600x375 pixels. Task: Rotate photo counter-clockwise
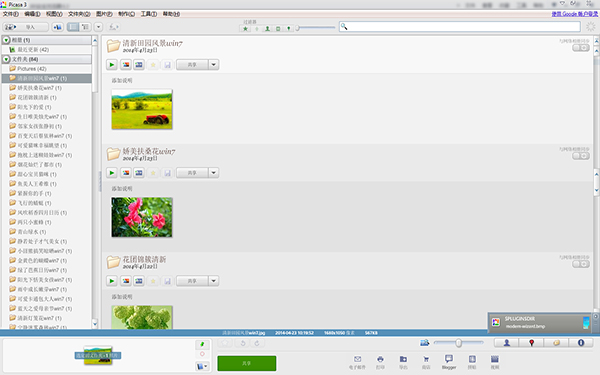coord(243,343)
